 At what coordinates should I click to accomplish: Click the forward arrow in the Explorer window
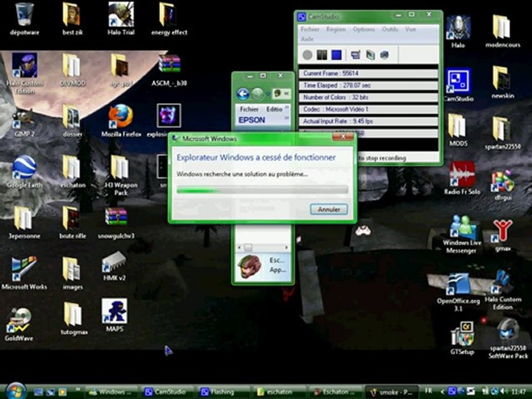[x=258, y=94]
